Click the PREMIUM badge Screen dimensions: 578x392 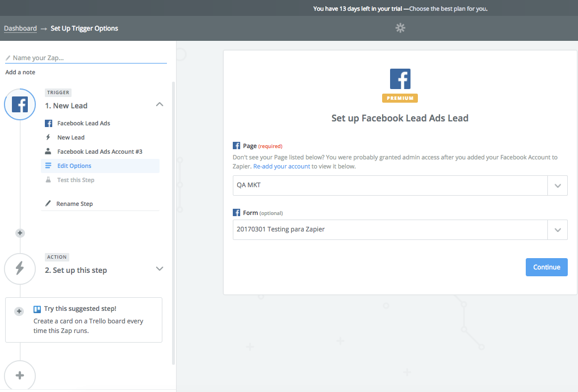tap(400, 98)
